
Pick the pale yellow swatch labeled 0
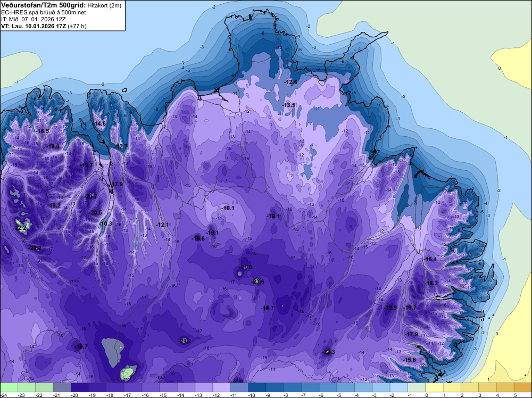tap(434, 387)
